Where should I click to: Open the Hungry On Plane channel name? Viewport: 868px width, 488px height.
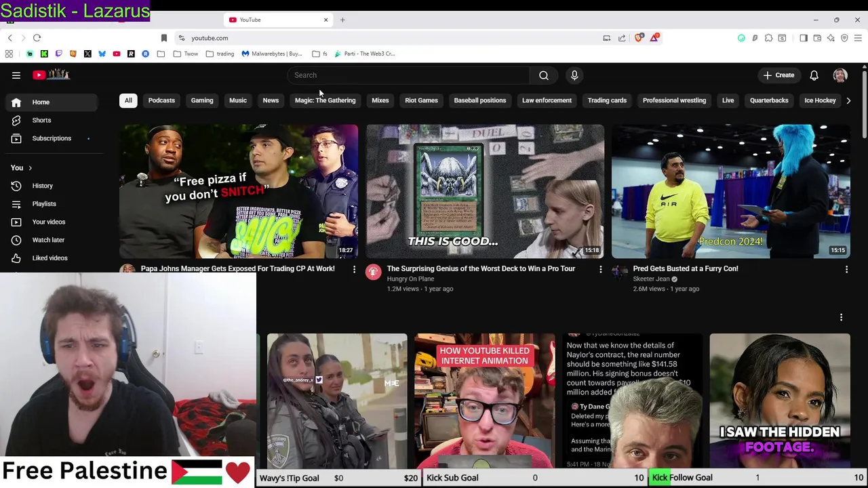410,279
